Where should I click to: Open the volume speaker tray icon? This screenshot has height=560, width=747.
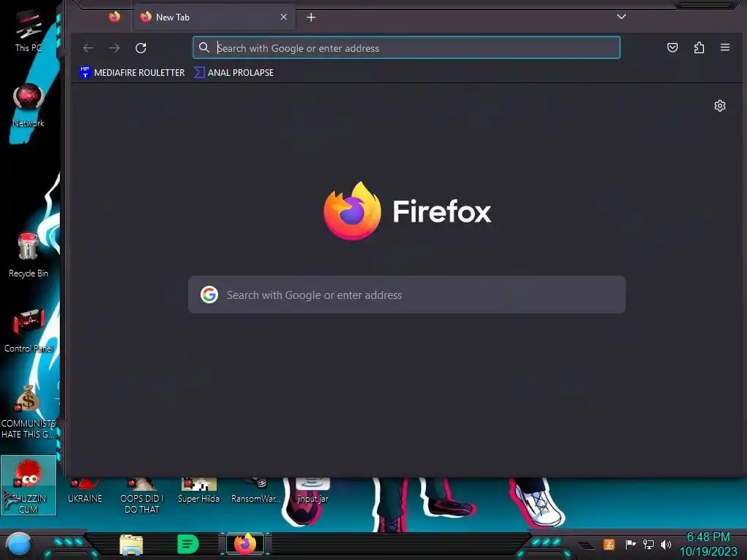point(666,544)
